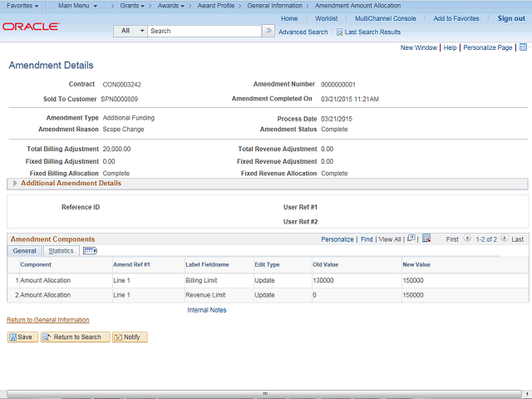Open the Main Menu dropdown
The height and width of the screenshot is (399, 532).
coord(77,6)
